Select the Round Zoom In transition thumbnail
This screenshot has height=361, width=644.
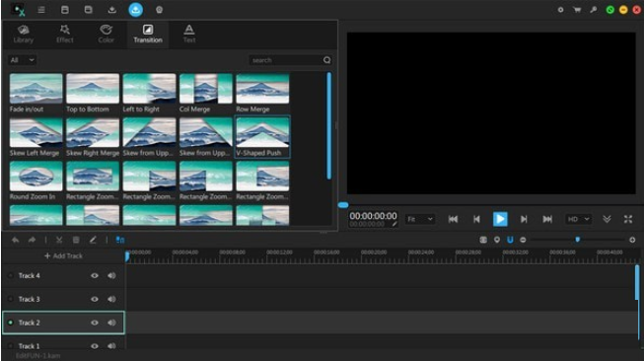[36, 177]
